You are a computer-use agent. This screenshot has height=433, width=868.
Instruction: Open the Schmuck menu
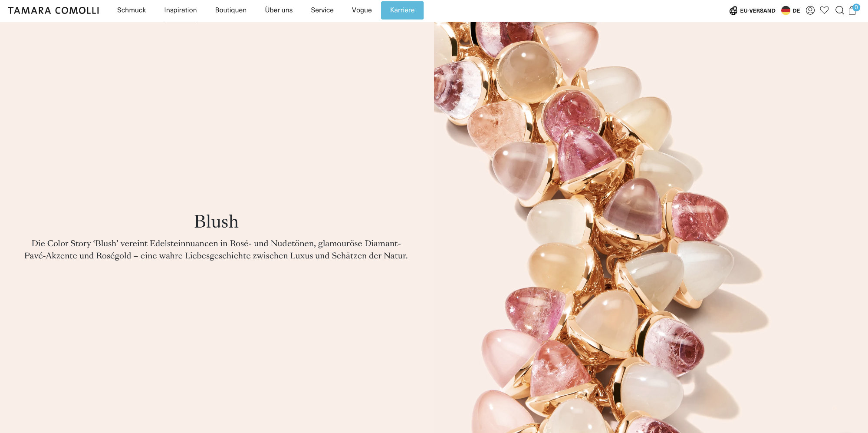[x=132, y=10]
